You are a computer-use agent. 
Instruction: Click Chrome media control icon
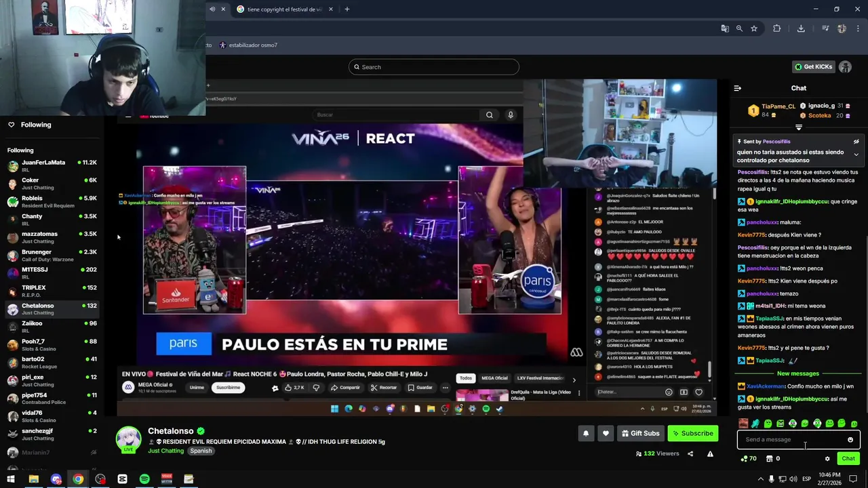click(x=825, y=28)
